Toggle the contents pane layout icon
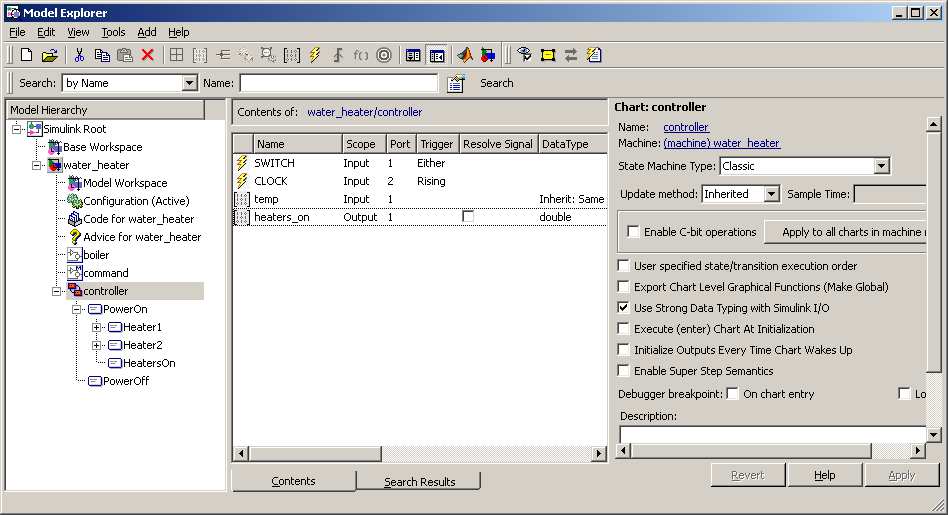 point(413,56)
